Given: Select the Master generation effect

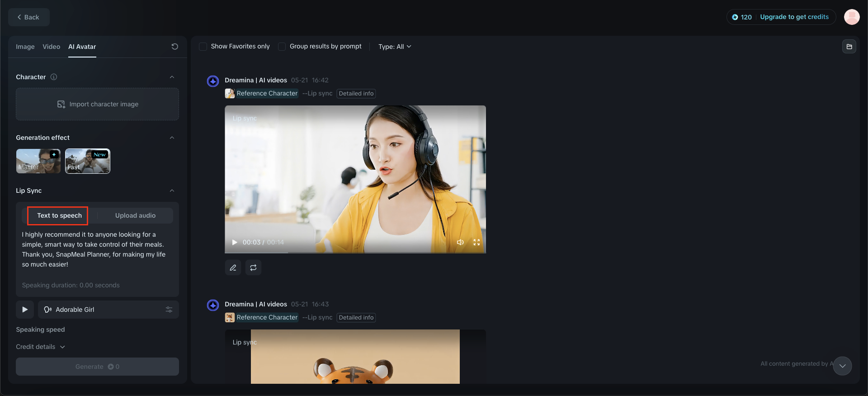Looking at the screenshot, I should tap(38, 161).
